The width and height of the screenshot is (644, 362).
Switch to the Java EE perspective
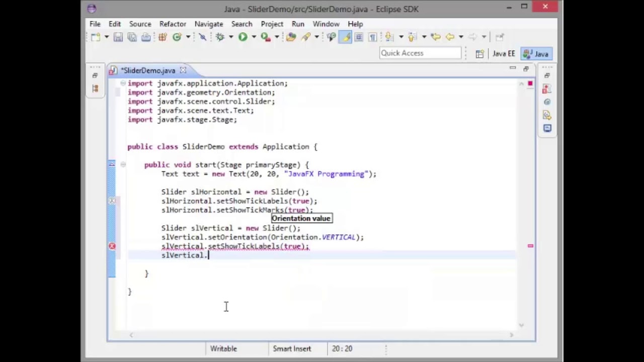pyautogui.click(x=503, y=54)
